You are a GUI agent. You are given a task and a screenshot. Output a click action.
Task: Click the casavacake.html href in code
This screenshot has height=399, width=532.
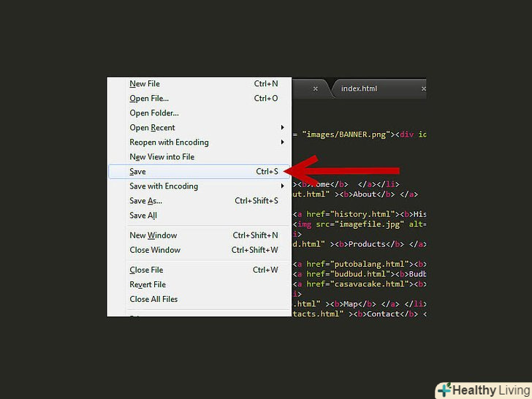click(x=369, y=284)
